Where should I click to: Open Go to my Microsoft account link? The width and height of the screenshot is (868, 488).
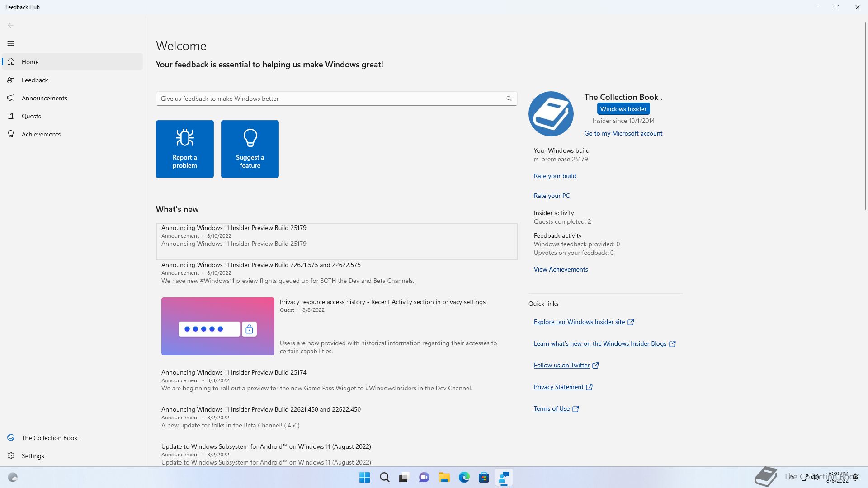click(623, 133)
